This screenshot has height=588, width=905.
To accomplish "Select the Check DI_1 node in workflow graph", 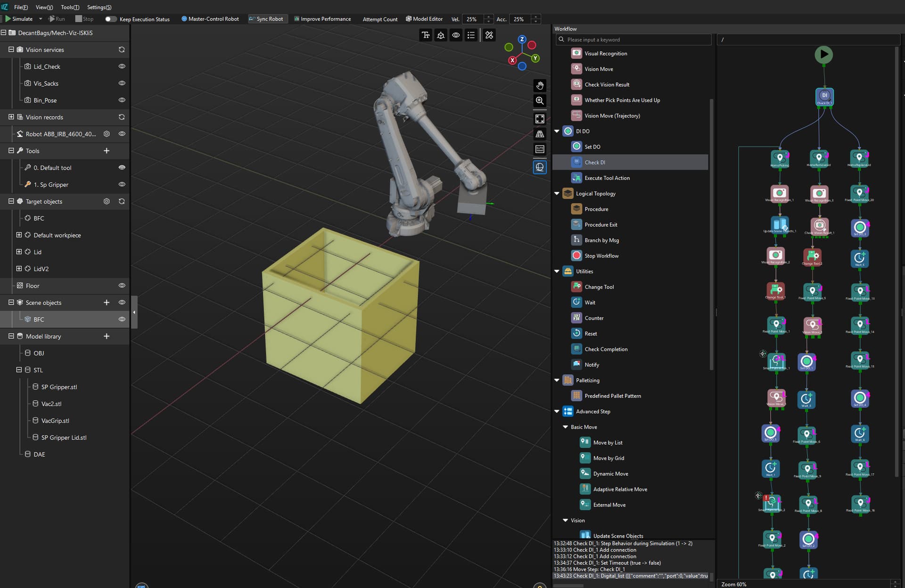I will click(824, 97).
